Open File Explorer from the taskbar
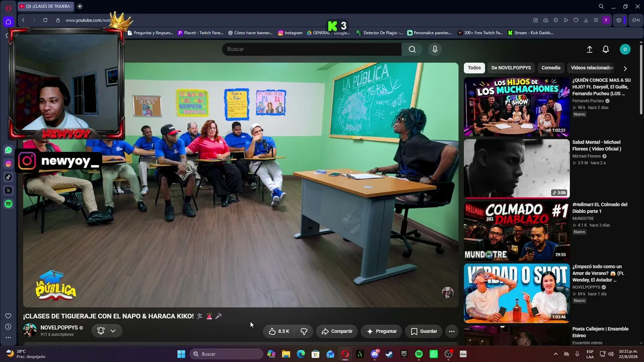This screenshot has height=362, width=644. [286, 354]
